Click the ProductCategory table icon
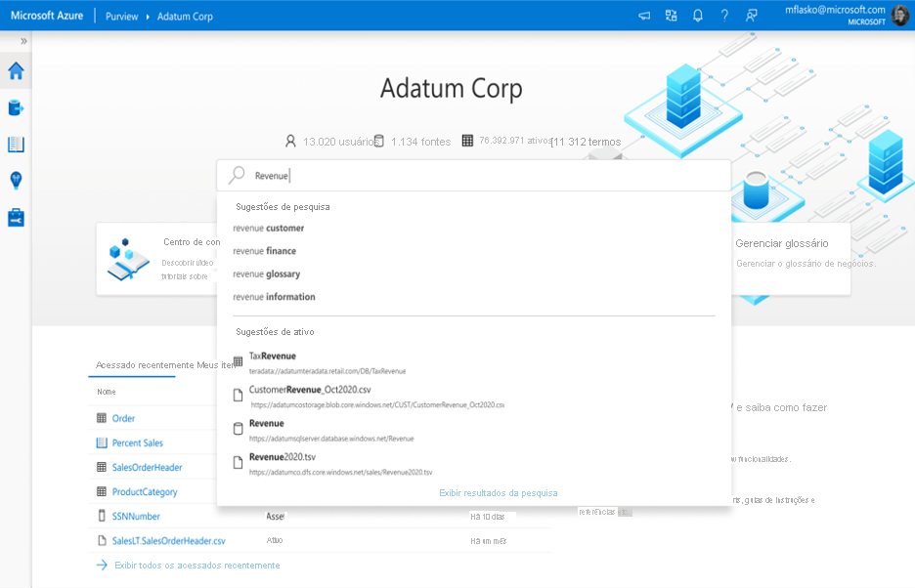Image resolution: width=915 pixels, height=588 pixels. click(x=102, y=491)
